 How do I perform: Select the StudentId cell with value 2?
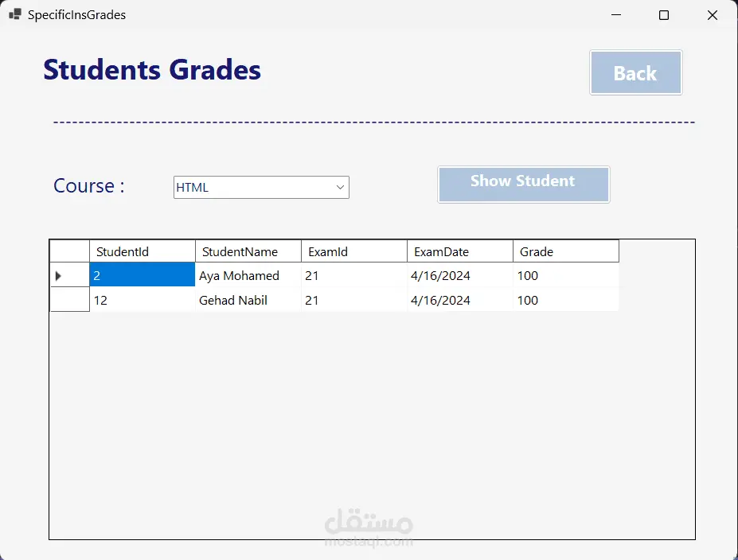(x=143, y=275)
